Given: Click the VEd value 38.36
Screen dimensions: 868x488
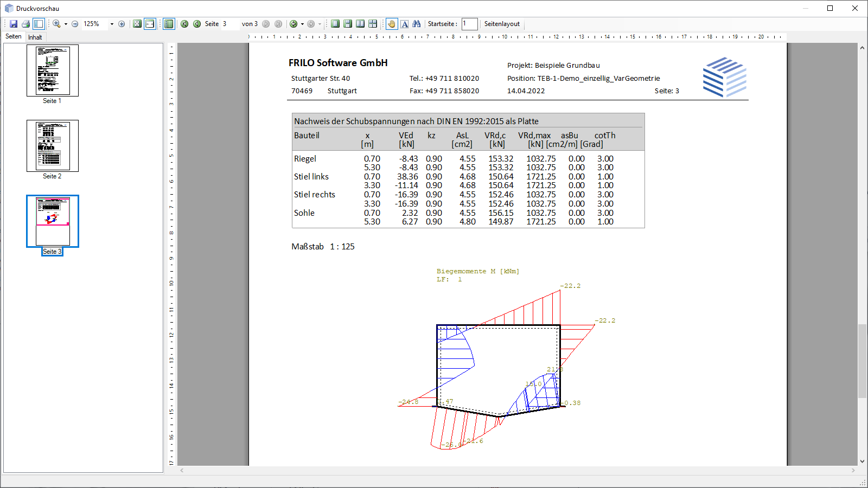Looking at the screenshot, I should point(407,177).
